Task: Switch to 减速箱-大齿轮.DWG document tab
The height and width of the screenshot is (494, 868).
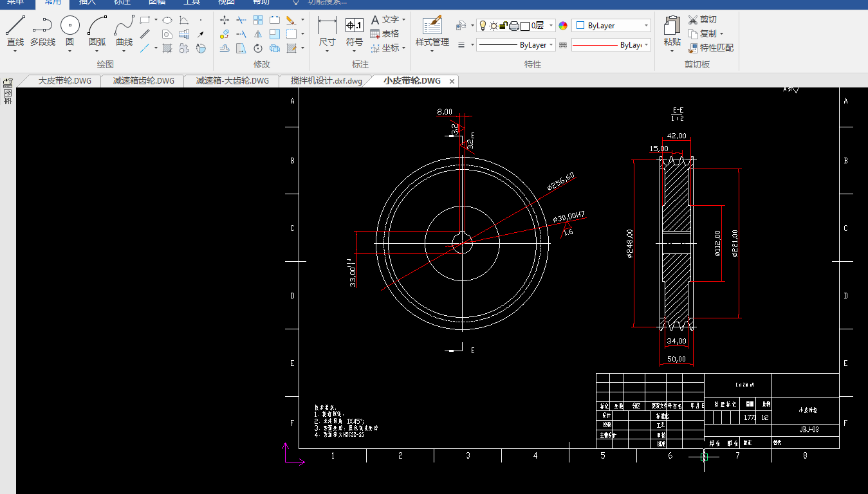Action: click(232, 81)
